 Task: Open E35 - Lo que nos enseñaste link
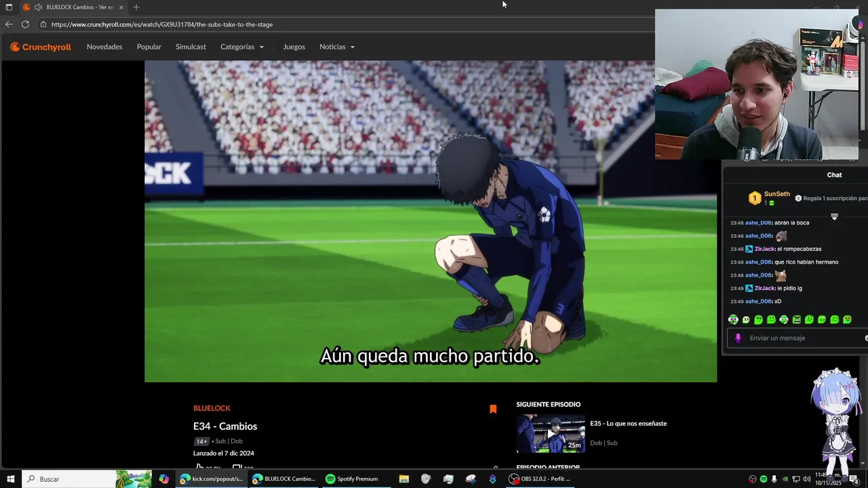628,424
